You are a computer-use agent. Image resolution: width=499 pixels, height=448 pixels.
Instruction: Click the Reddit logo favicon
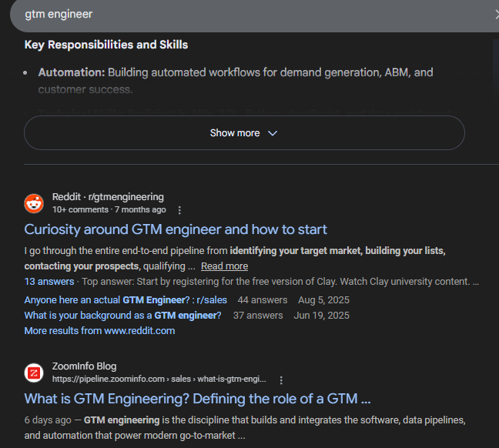pos(34,203)
